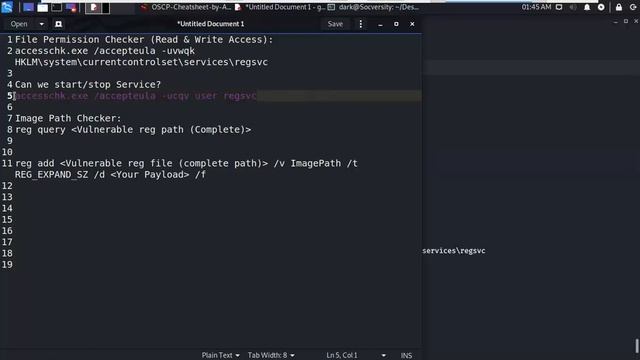Open the Kali applications menu
The width and height of the screenshot is (640, 360).
pyautogui.click(x=7, y=7)
